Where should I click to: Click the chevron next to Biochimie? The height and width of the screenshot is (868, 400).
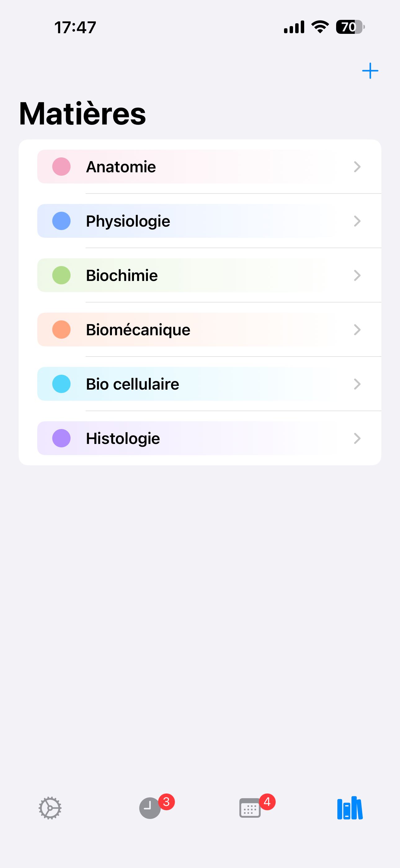357,275
